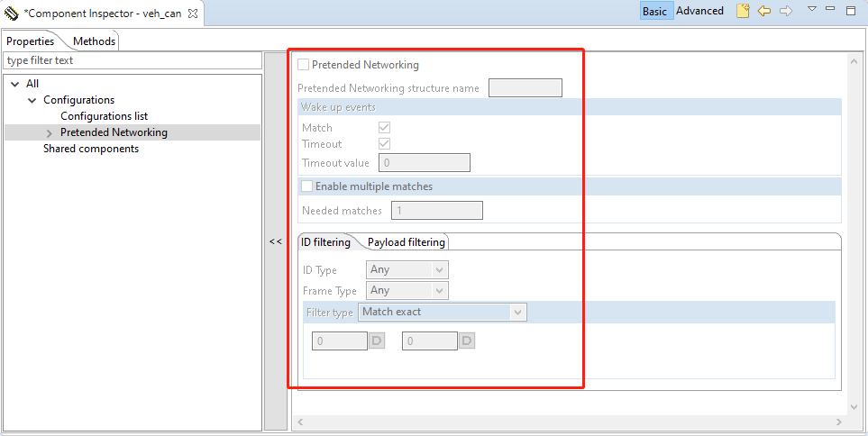Image resolution: width=868 pixels, height=436 pixels.
Task: Toggle the Match wake up checkbox
Action: tap(385, 128)
